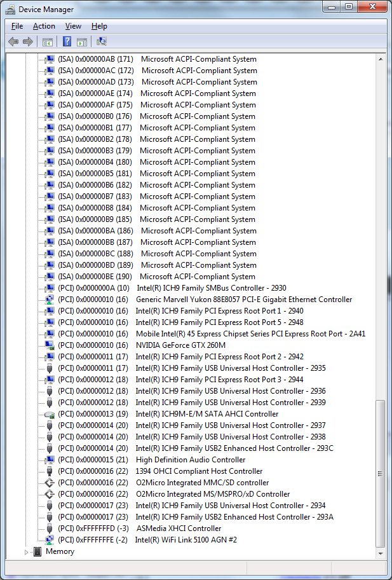Viewport: 392px width, 580px height.
Task: Click the PCI Express Root Port 5 icon
Action: tap(49, 322)
